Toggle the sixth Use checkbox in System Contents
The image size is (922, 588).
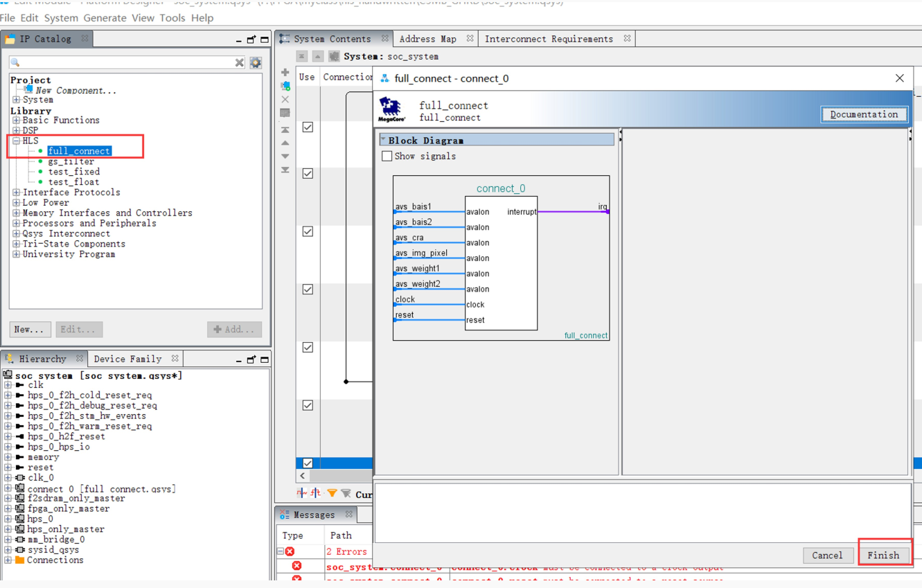[x=308, y=405]
